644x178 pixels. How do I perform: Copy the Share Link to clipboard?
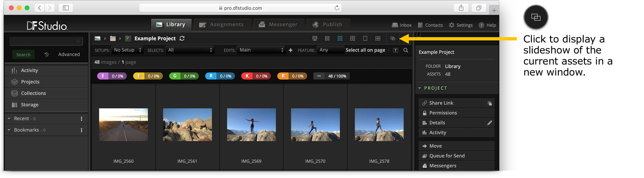tap(490, 103)
